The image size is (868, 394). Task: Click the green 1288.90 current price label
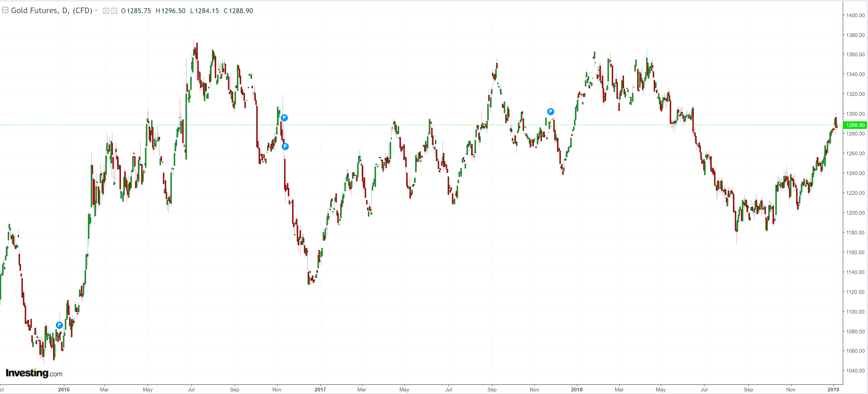pyautogui.click(x=855, y=125)
